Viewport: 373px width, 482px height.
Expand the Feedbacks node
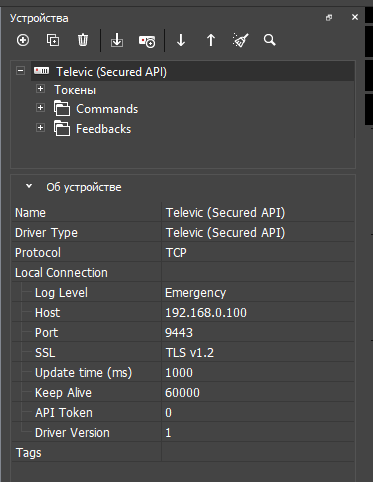point(40,128)
